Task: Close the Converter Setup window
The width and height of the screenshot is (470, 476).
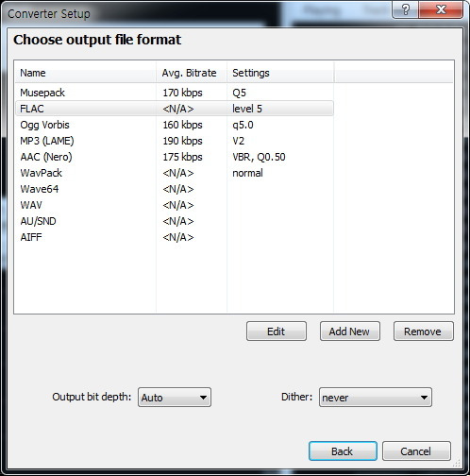Action: (x=441, y=9)
